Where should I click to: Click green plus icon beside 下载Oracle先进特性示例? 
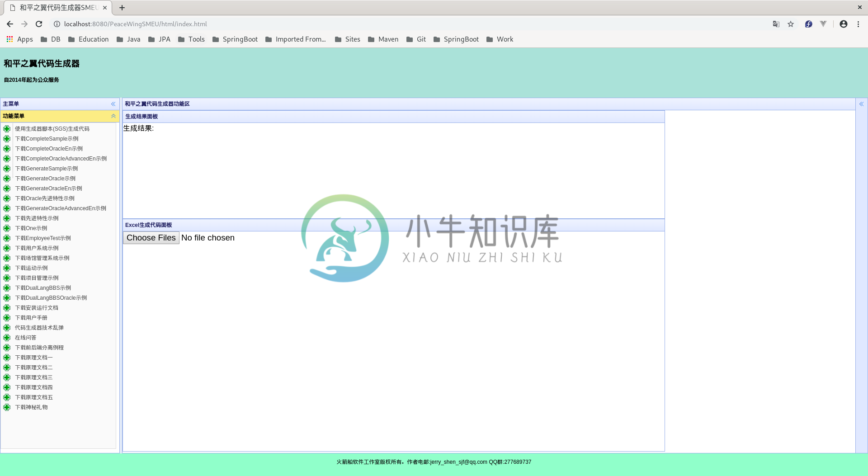click(x=7, y=198)
